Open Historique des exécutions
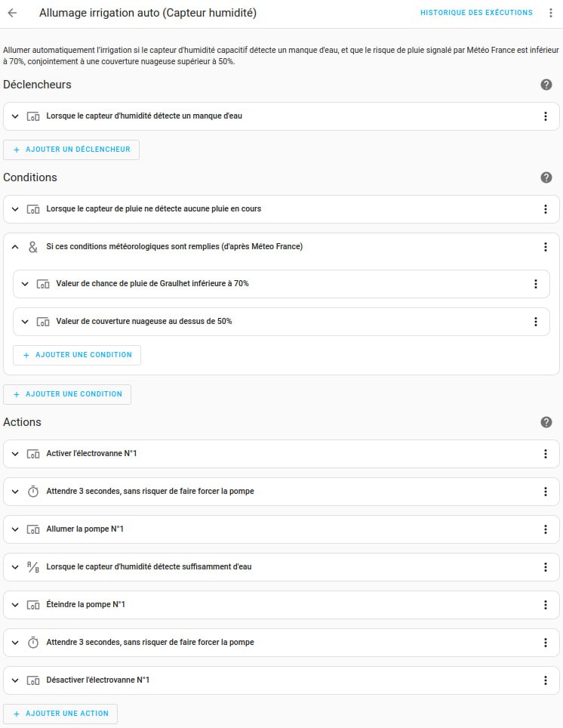The height and width of the screenshot is (728, 563). tap(476, 13)
